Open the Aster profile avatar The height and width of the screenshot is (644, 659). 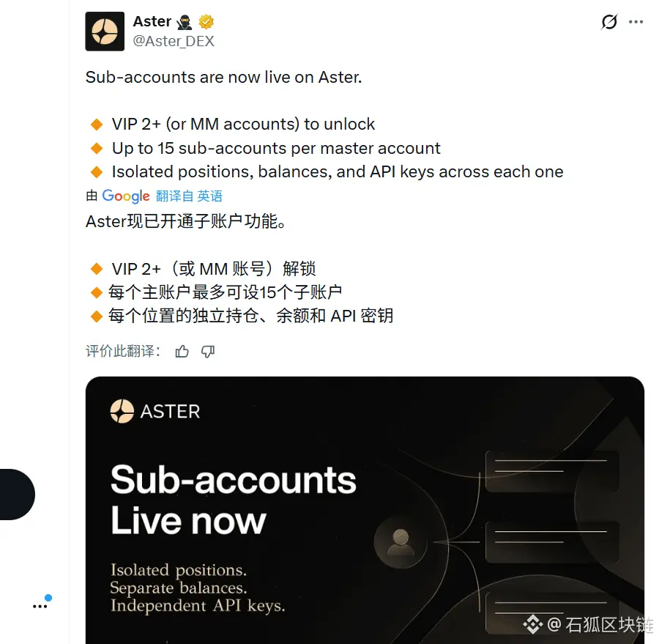(105, 32)
